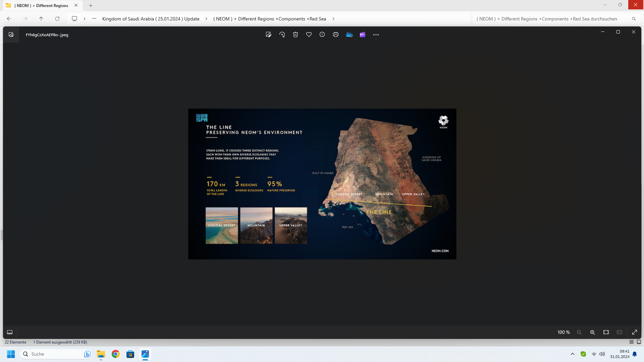The width and height of the screenshot is (644, 362).
Task: Click the file name 'FYh6gCzXoAEP8o-.jpeg'
Action: [47, 35]
